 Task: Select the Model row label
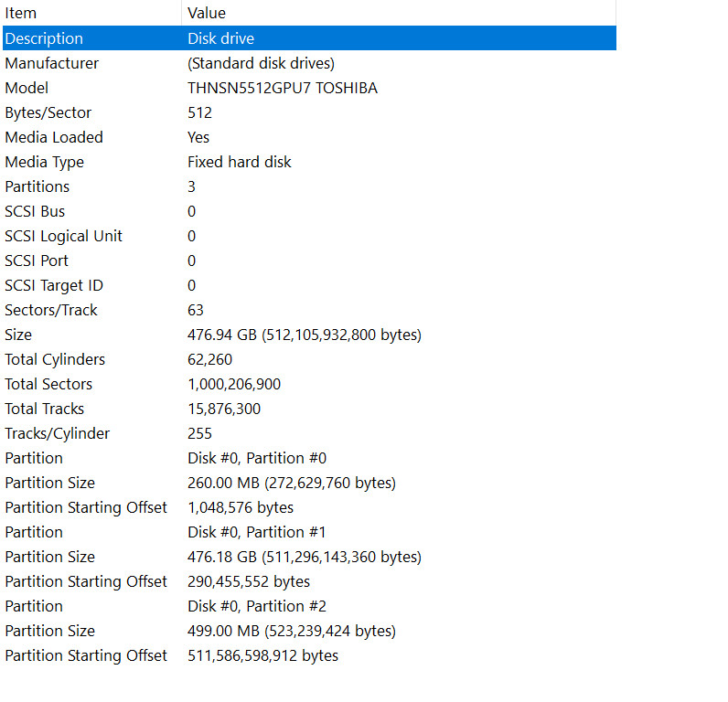click(27, 88)
